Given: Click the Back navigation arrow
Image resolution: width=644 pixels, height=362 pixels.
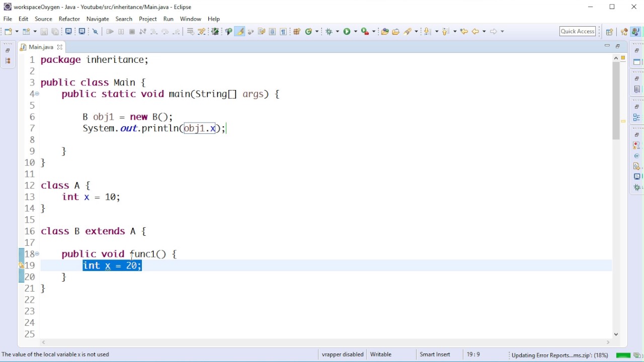Looking at the screenshot, I should tap(475, 31).
